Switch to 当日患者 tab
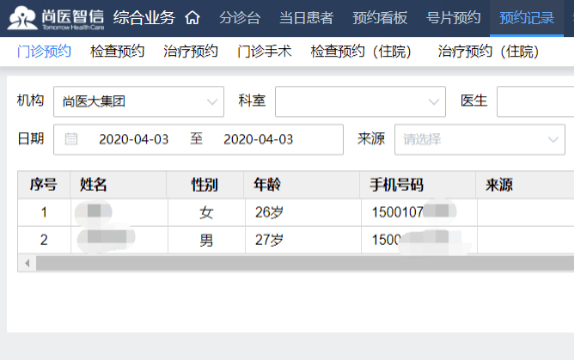This screenshot has height=360, width=574. click(x=306, y=18)
